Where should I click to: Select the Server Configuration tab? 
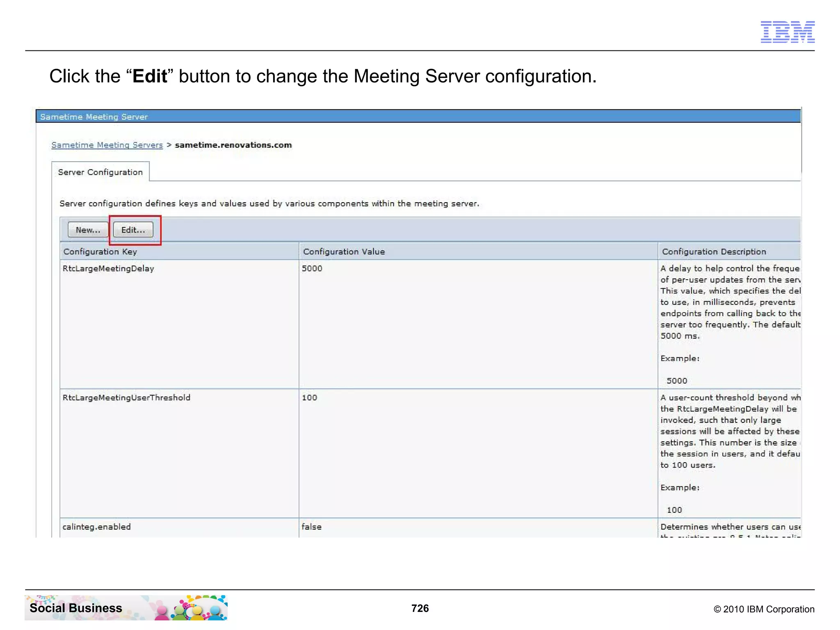pos(100,172)
